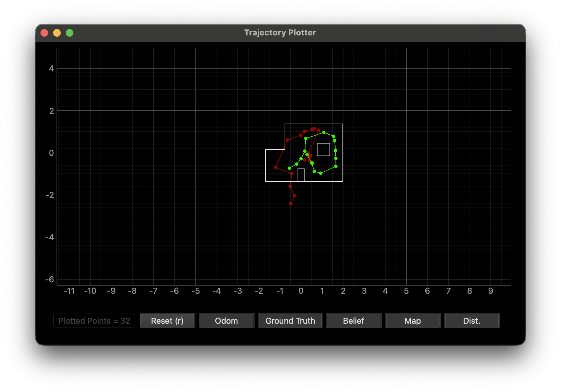
Task: Click the Trajectory Plotter window title
Action: (280, 33)
